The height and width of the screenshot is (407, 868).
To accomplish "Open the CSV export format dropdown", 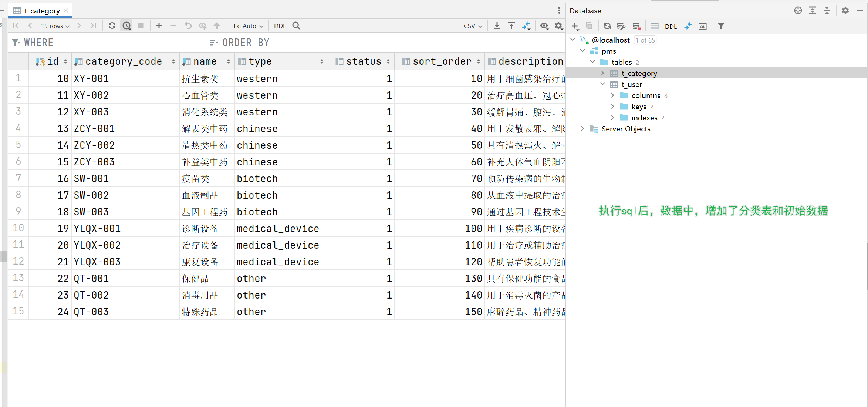I will 473,26.
